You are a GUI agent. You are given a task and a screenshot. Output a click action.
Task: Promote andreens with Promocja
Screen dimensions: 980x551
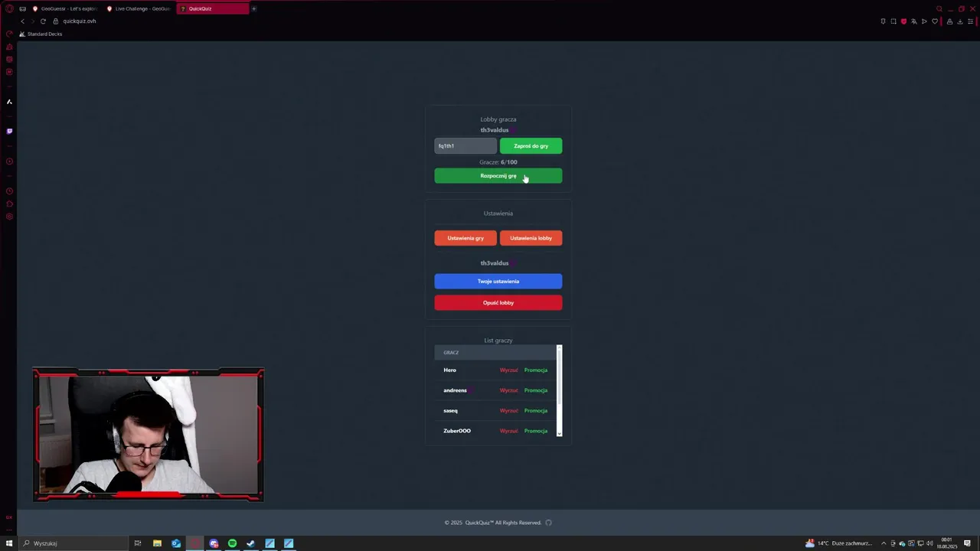click(536, 390)
